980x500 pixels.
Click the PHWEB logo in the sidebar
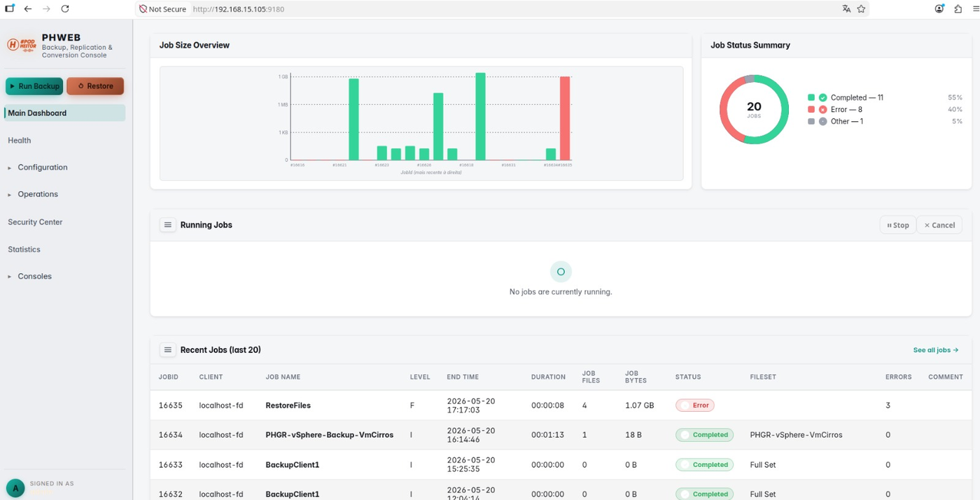[22, 45]
